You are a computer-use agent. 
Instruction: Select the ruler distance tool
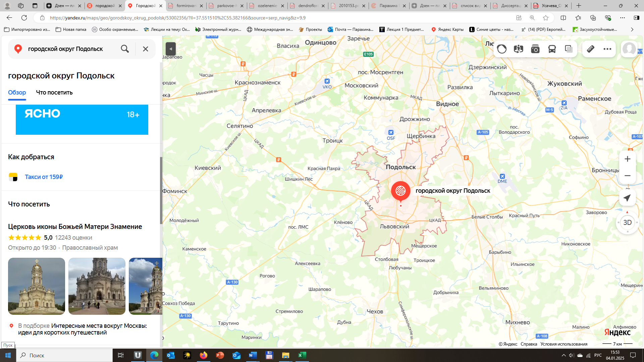click(x=591, y=49)
